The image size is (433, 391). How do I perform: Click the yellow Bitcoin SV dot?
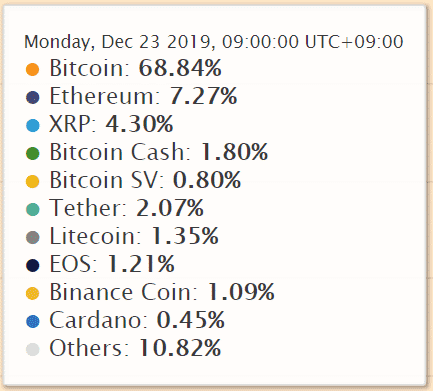(33, 181)
